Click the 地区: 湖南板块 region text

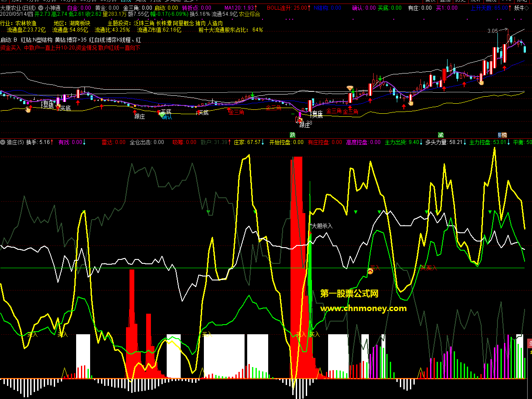click(72, 23)
